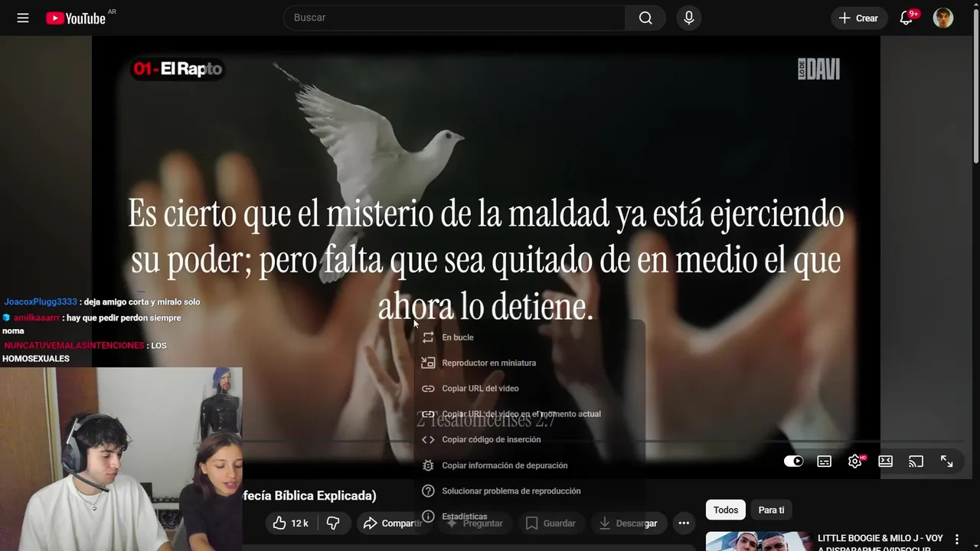Save video with Guardar button
The width and height of the screenshot is (980, 551).
(x=551, y=523)
